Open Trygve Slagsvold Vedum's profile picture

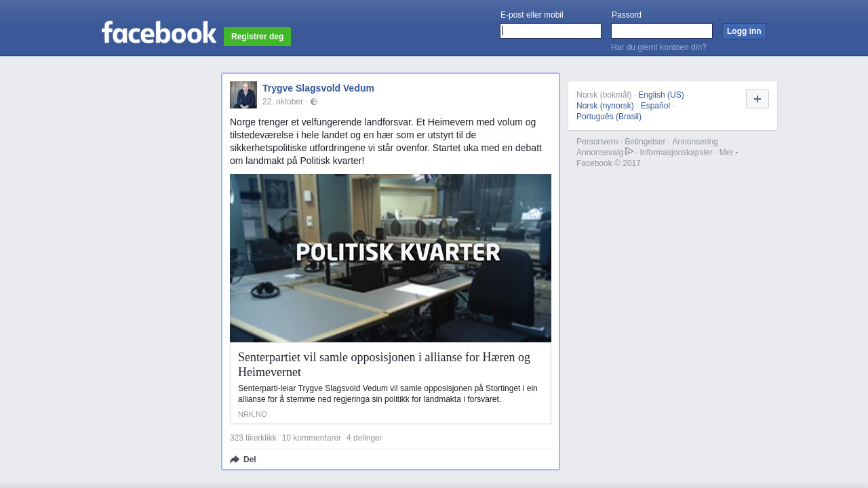click(x=243, y=95)
